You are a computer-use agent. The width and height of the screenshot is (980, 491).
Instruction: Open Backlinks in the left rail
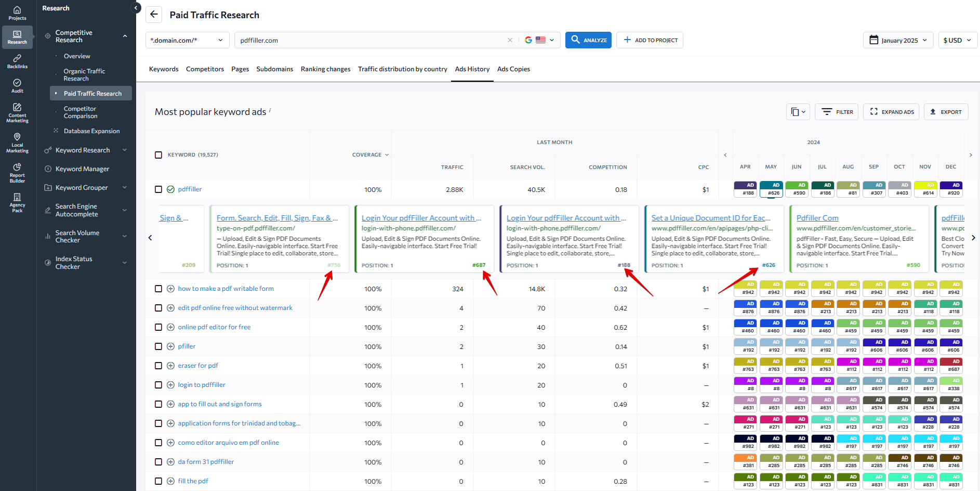[x=17, y=61]
